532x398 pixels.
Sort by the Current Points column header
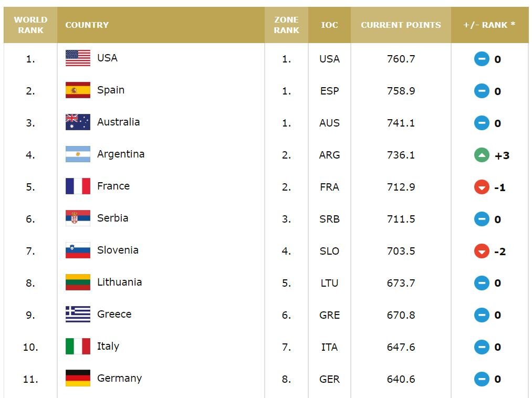pyautogui.click(x=401, y=25)
